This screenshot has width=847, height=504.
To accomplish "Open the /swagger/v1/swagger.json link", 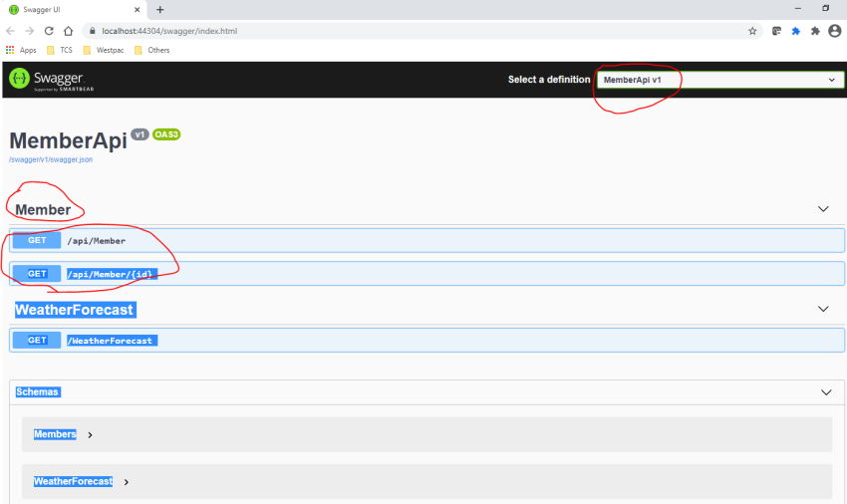I will point(51,159).
